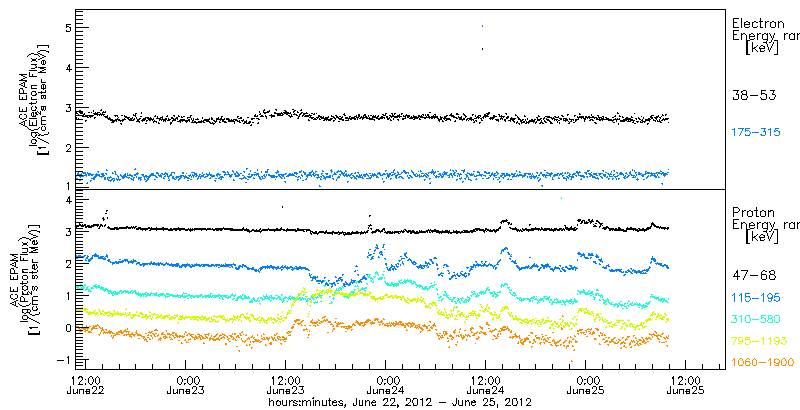800x410 pixels.
Task: Click the electron legend [keV] unit label
Action: 761,48
